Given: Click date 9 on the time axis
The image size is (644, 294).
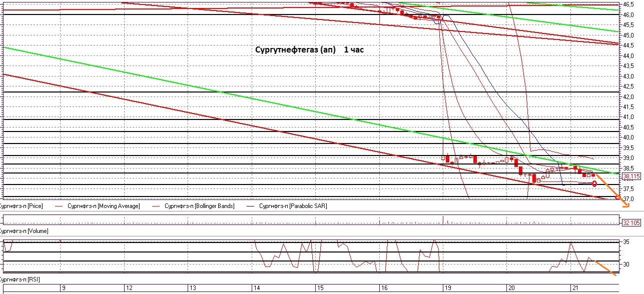Looking at the screenshot, I should tap(63, 288).
